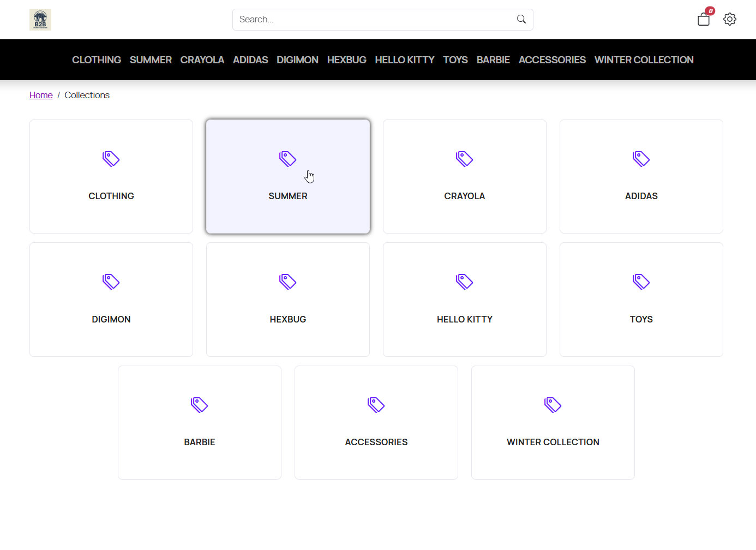Screen dimensions: 756x550
Task: Click the B2B store logo
Action: [x=40, y=20]
